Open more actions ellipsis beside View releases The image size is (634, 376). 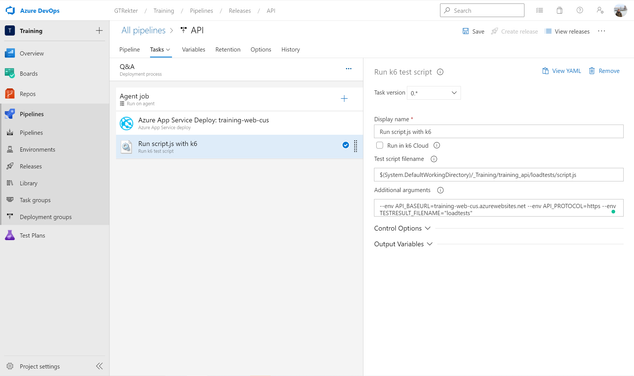[x=602, y=31]
